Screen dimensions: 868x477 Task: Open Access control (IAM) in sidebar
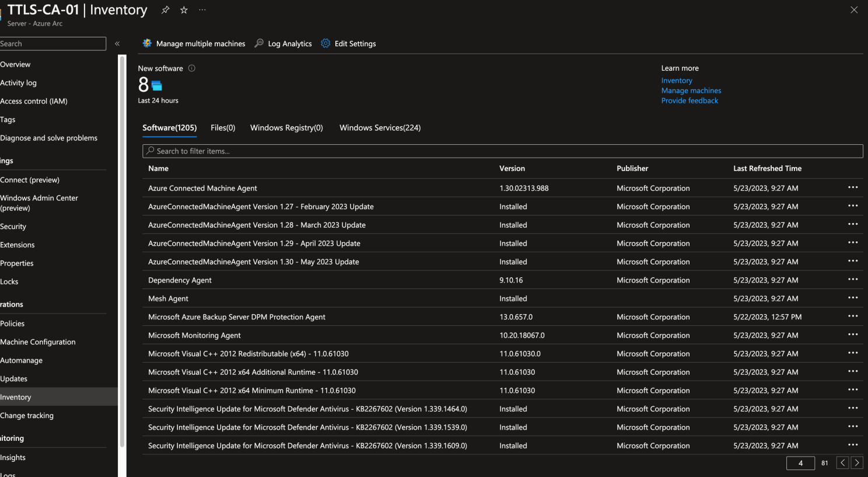[34, 101]
